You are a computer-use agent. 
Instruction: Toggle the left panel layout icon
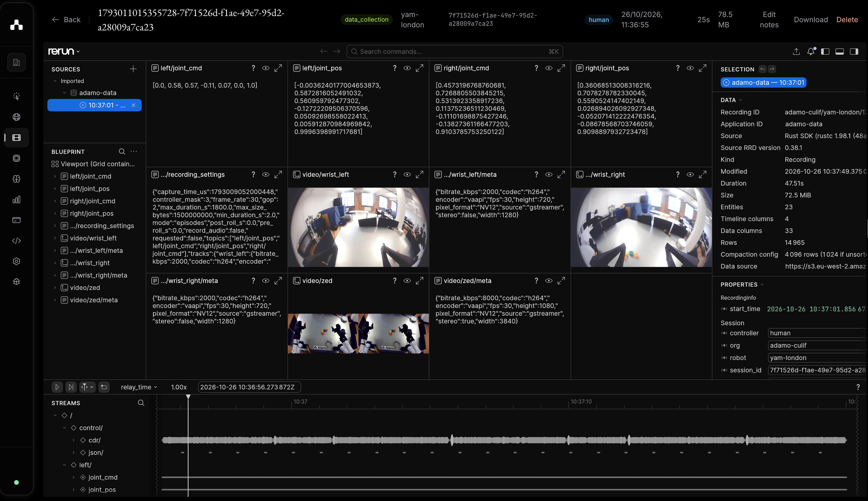[825, 52]
